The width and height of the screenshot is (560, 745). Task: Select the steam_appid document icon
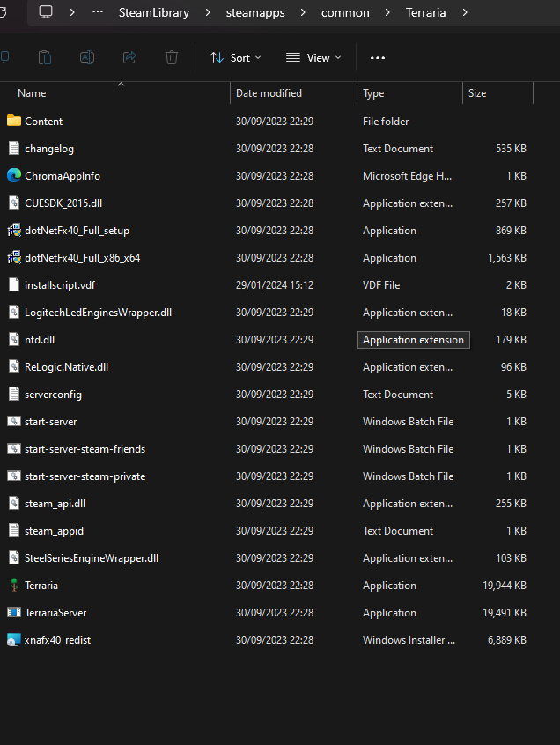[14, 530]
